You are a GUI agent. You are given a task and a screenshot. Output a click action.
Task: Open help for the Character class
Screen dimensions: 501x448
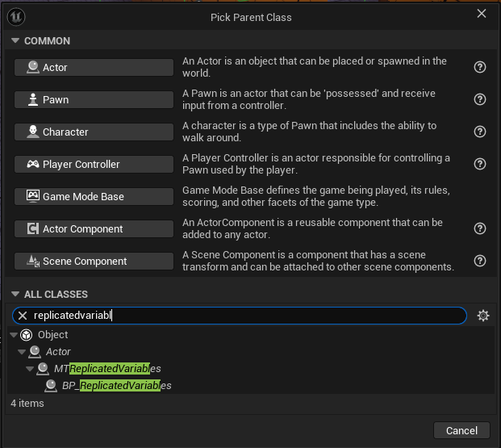(x=479, y=132)
